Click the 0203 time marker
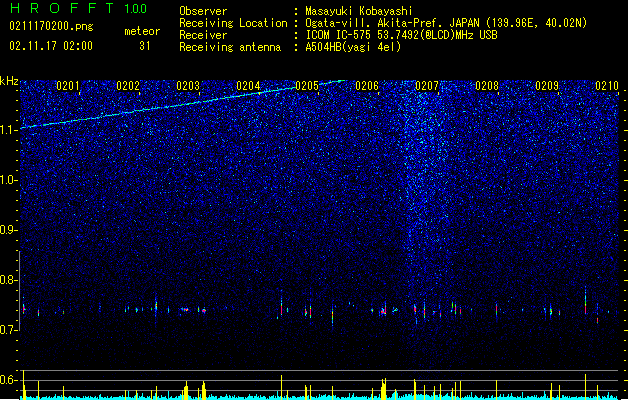Image resolution: width=629 pixels, height=400 pixels. coord(188,85)
